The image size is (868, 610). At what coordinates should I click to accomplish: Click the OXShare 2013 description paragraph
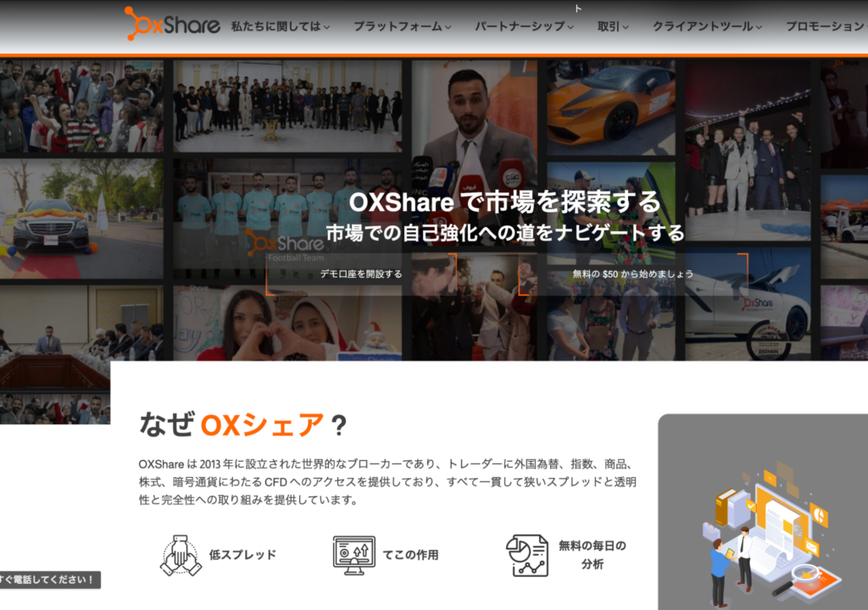387,481
